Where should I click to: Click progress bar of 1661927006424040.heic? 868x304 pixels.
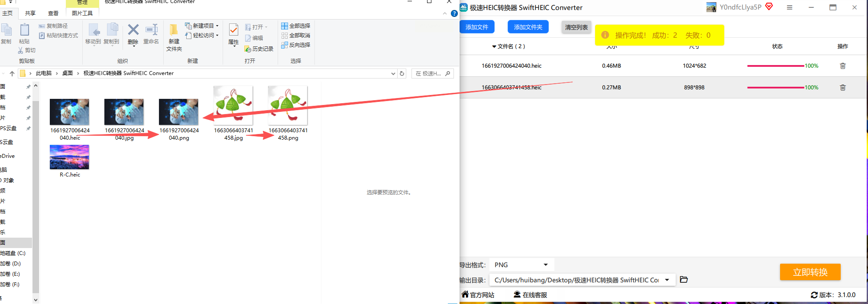click(776, 66)
